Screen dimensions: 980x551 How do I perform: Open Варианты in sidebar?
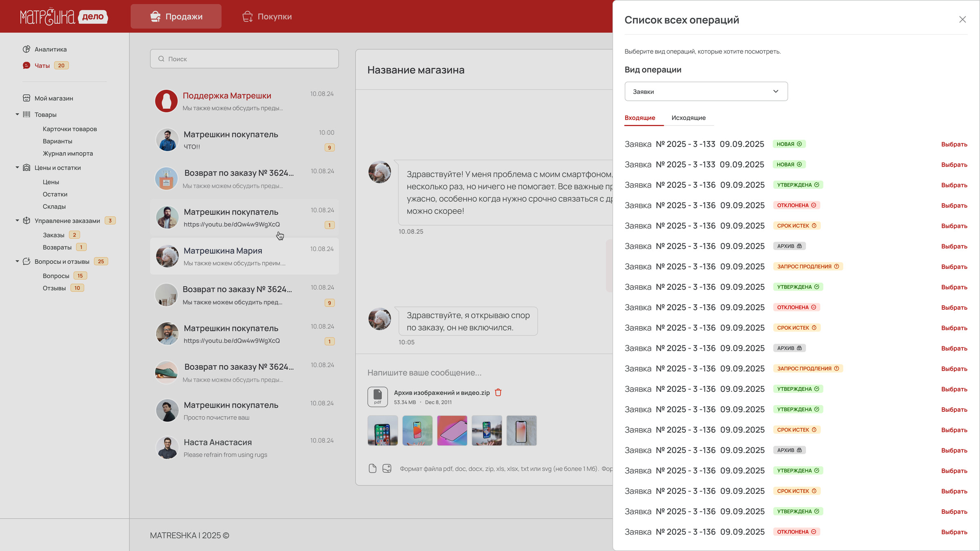(58, 141)
